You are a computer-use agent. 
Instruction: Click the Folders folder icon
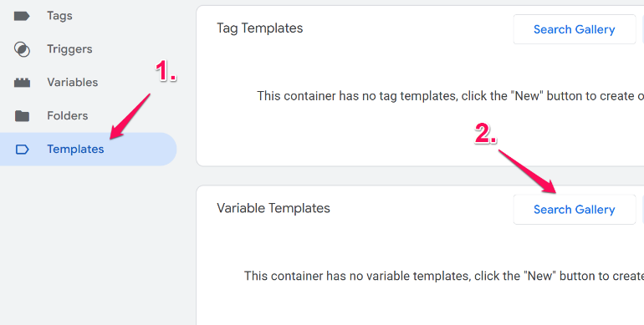click(22, 116)
